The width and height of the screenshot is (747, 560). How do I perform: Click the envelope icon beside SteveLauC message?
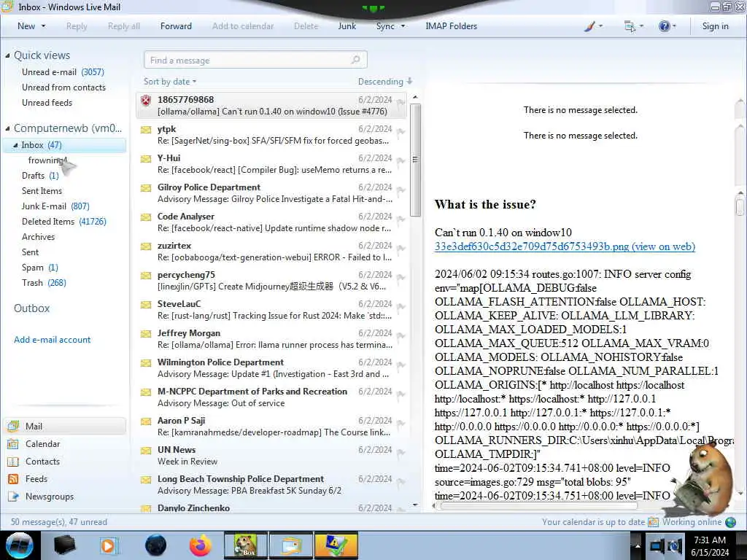tap(146, 305)
